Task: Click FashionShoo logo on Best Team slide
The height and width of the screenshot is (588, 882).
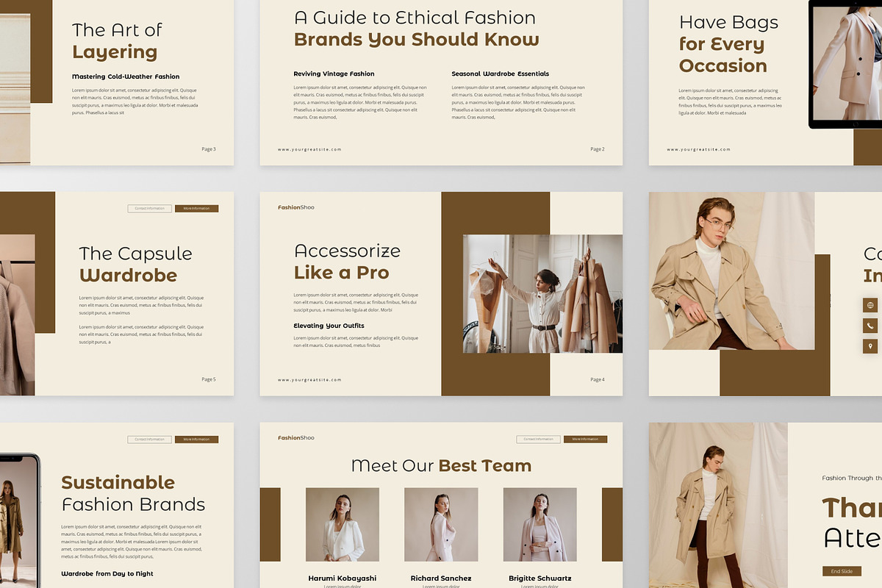Action: (296, 438)
